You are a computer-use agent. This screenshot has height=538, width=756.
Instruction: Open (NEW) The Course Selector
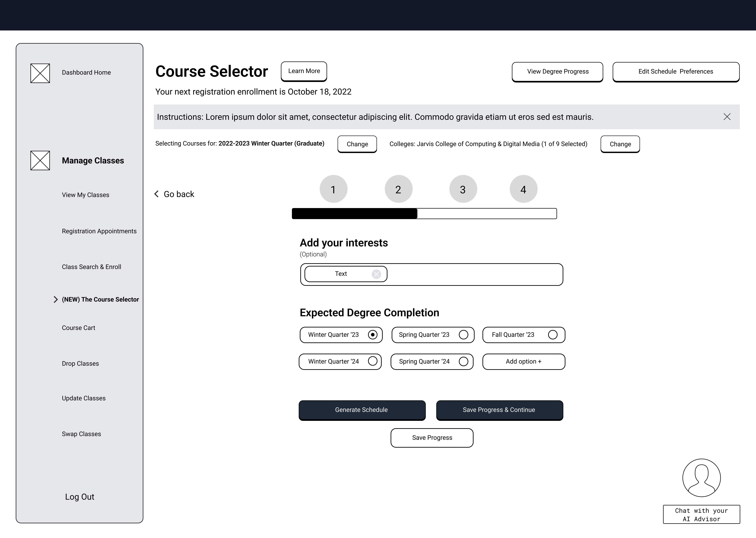(x=100, y=299)
